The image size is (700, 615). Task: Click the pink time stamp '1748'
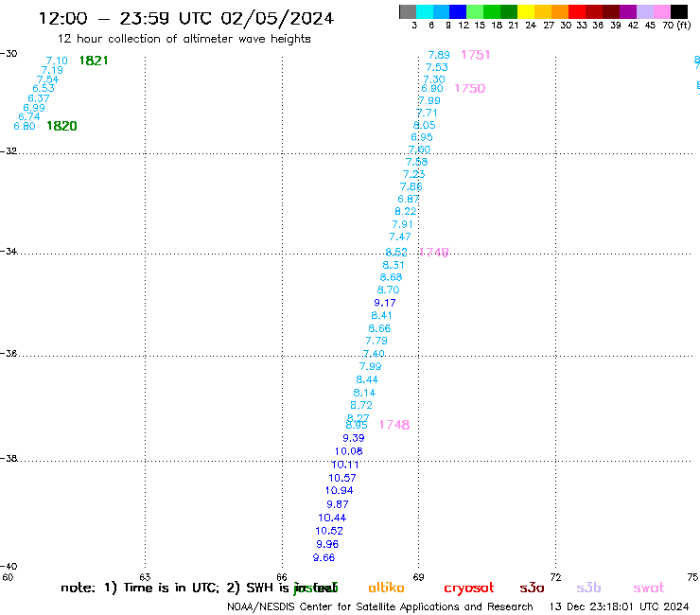pyautogui.click(x=394, y=425)
